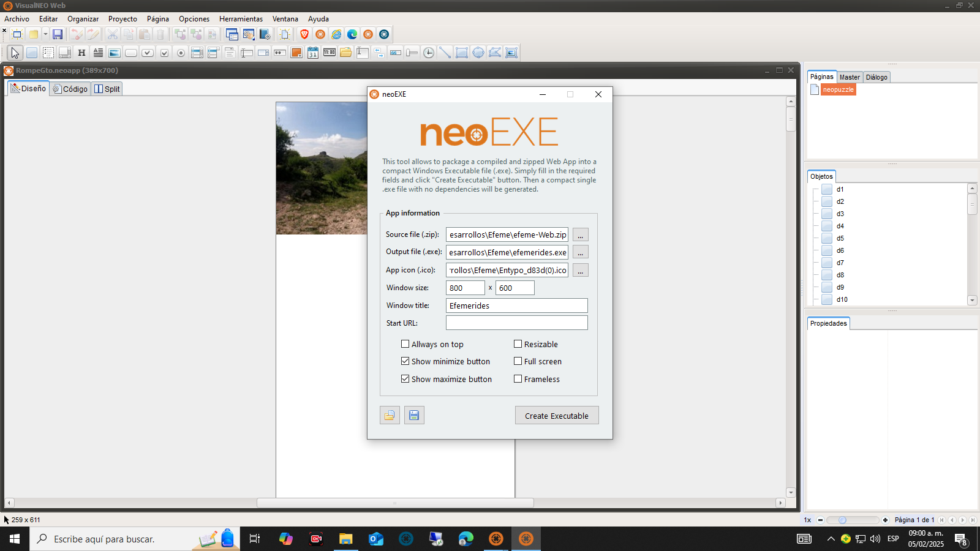Select the image object tool
Screen dimensions: 980x551
tap(115, 53)
